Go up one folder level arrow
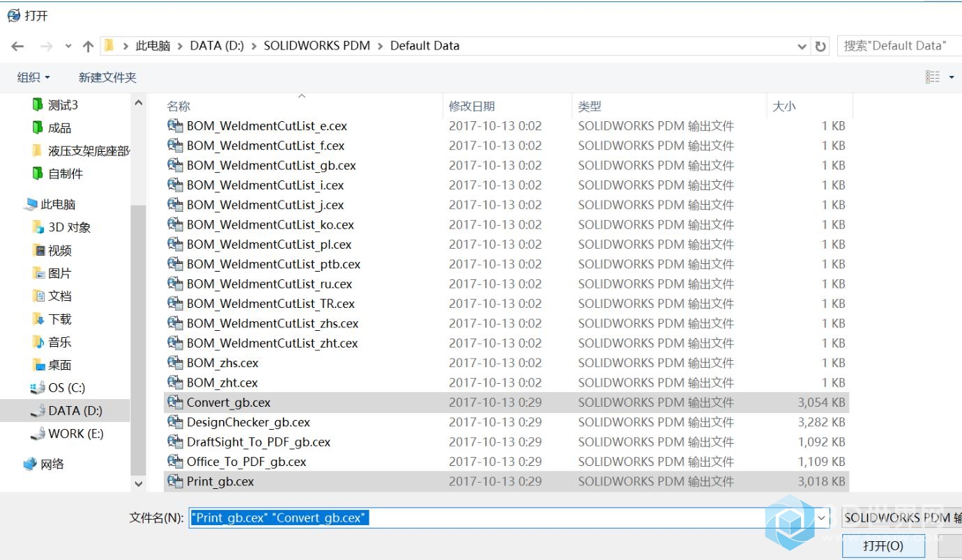Image resolution: width=962 pixels, height=560 pixels. pos(88,46)
